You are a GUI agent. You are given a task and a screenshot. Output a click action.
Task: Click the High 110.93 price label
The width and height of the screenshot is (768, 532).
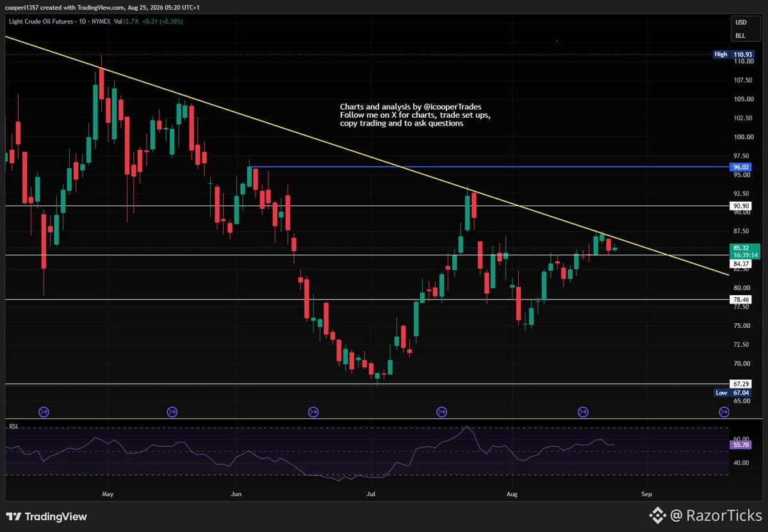coord(733,54)
